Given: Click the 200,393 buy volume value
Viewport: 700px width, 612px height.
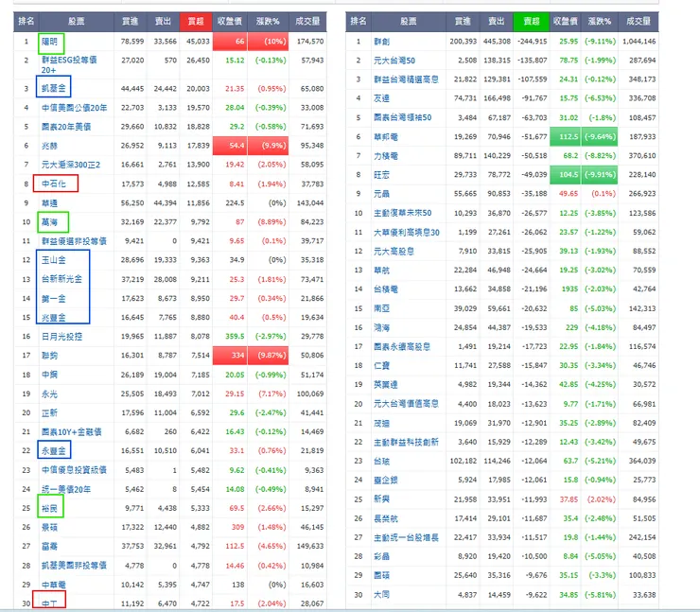Looking at the screenshot, I should click(464, 42).
